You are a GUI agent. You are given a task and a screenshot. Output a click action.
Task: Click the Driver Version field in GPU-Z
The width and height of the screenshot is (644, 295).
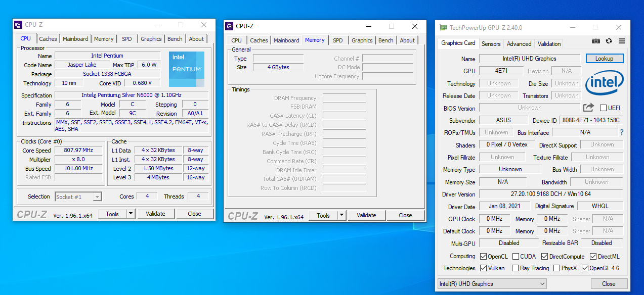[x=551, y=194]
